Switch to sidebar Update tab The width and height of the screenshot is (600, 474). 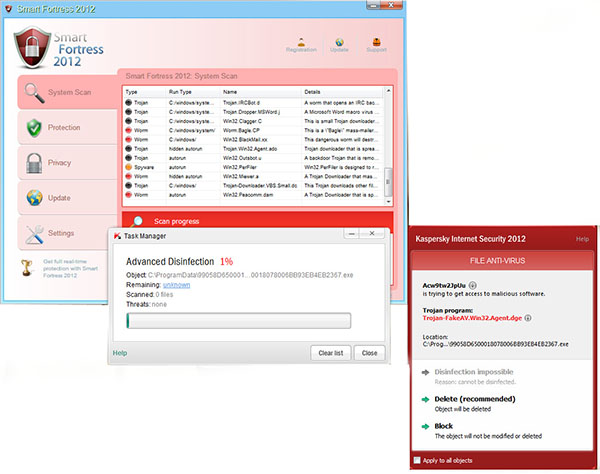pos(68,198)
